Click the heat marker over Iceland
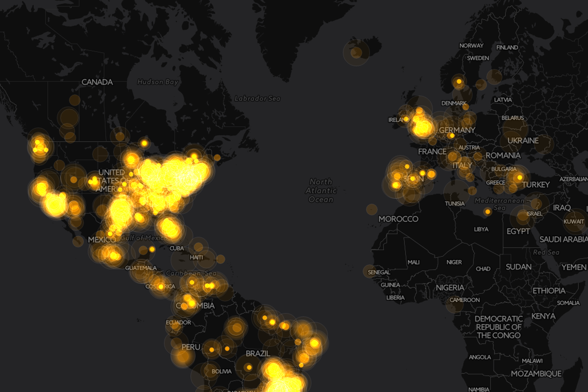Viewport: 588px width, 392px height. click(x=356, y=52)
